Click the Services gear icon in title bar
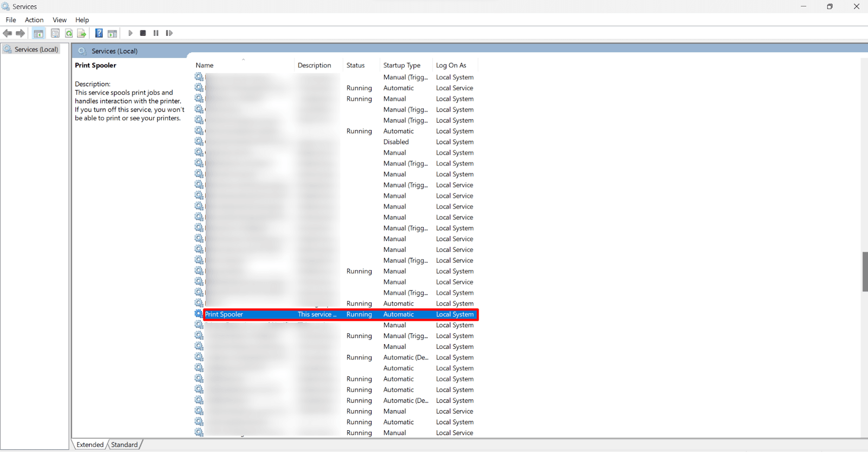Screen dimensions: 868x452 coord(6,7)
